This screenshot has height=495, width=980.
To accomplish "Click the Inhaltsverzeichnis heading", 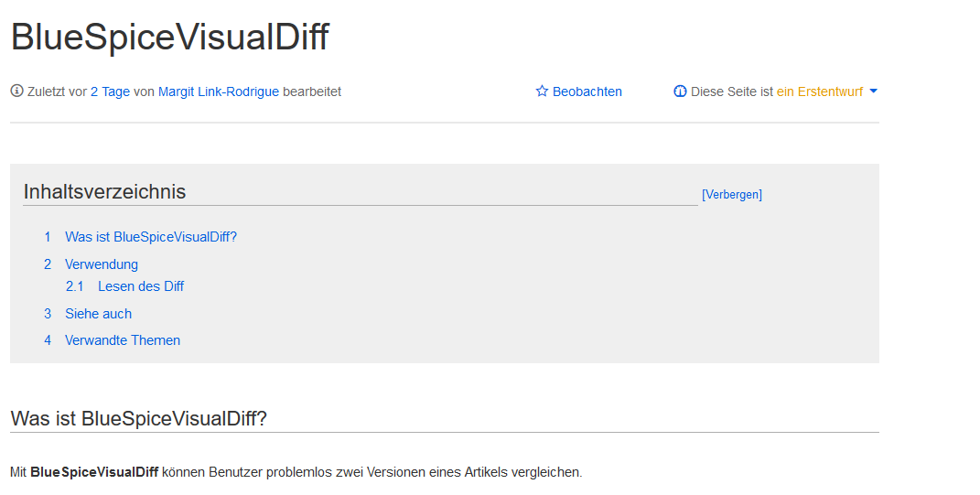I will [x=104, y=191].
